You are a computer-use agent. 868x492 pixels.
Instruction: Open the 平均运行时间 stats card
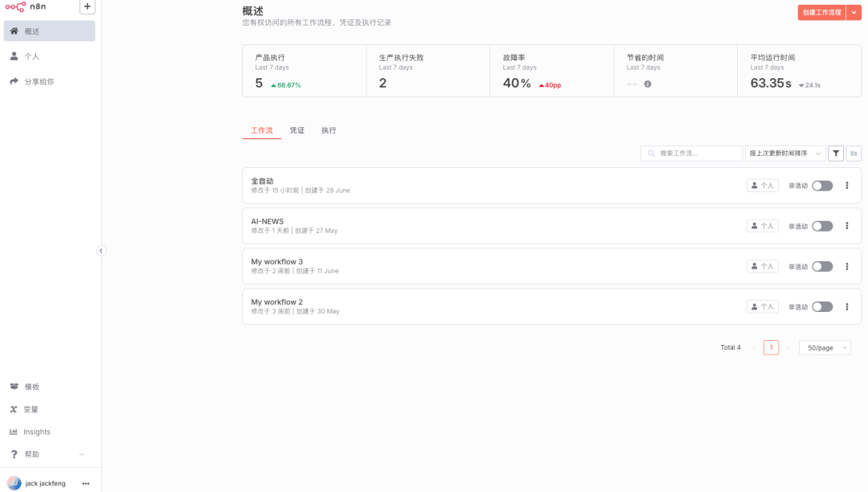coord(800,71)
